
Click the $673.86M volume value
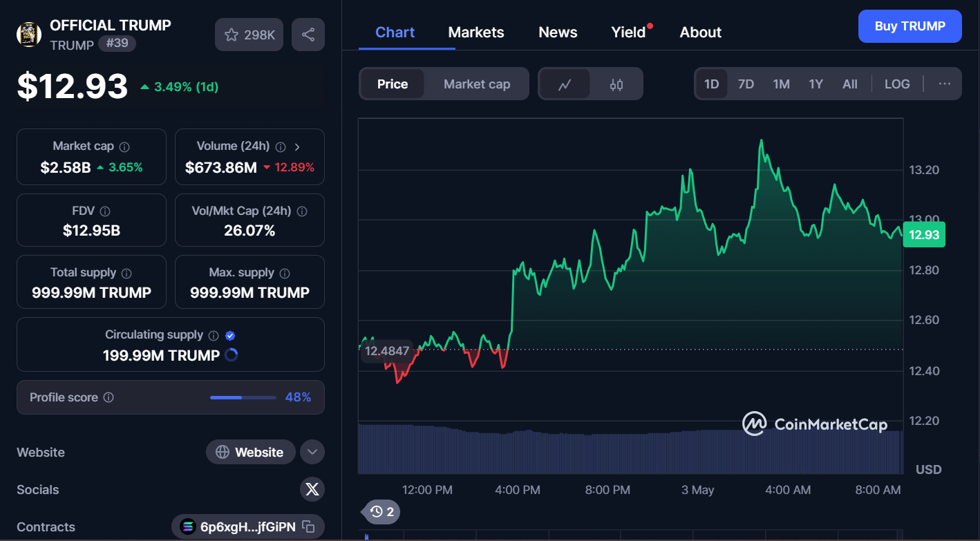pos(221,167)
